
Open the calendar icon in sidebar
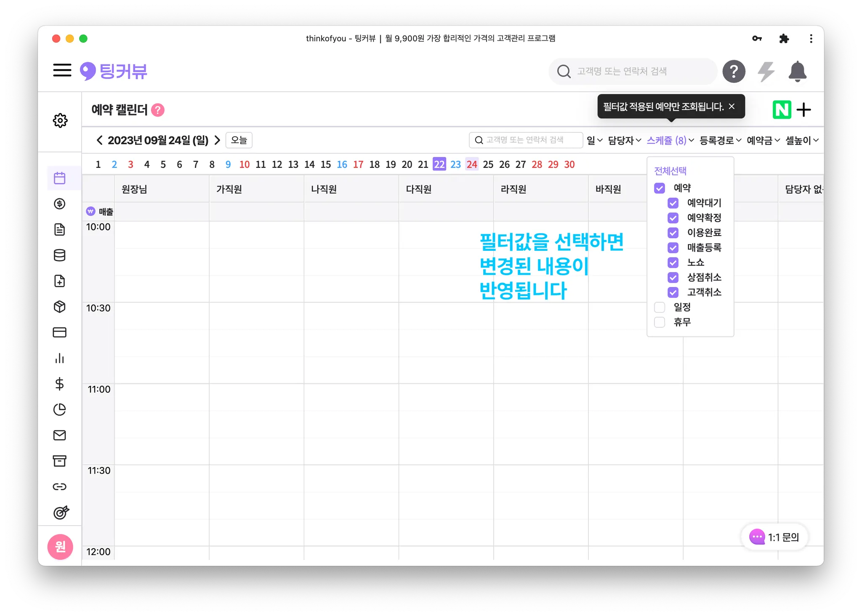(x=60, y=178)
